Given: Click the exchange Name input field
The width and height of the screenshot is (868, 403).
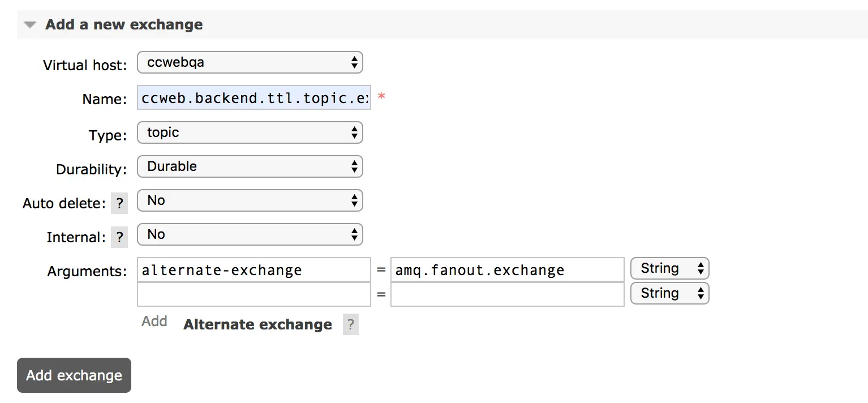Looking at the screenshot, I should (254, 98).
